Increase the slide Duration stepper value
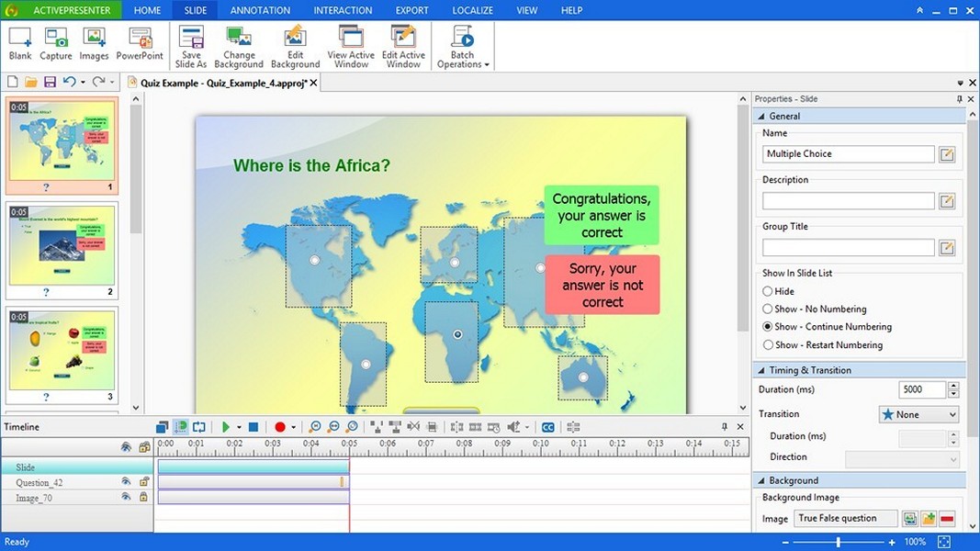 point(953,386)
